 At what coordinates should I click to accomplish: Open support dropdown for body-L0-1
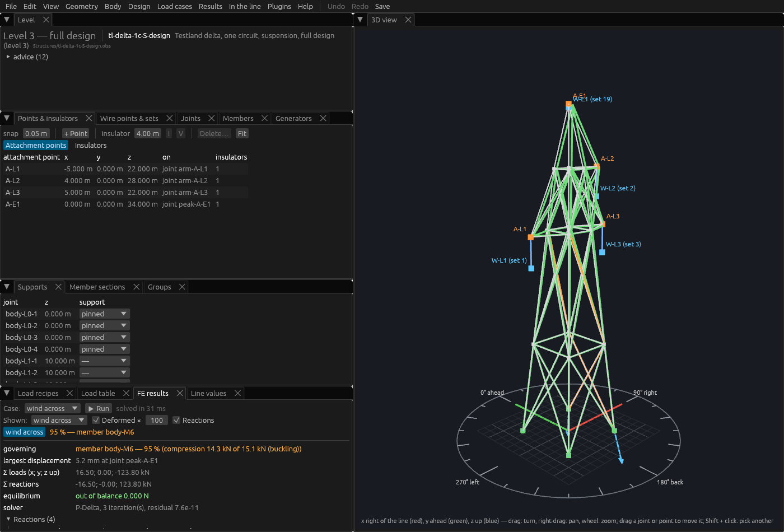click(x=105, y=314)
